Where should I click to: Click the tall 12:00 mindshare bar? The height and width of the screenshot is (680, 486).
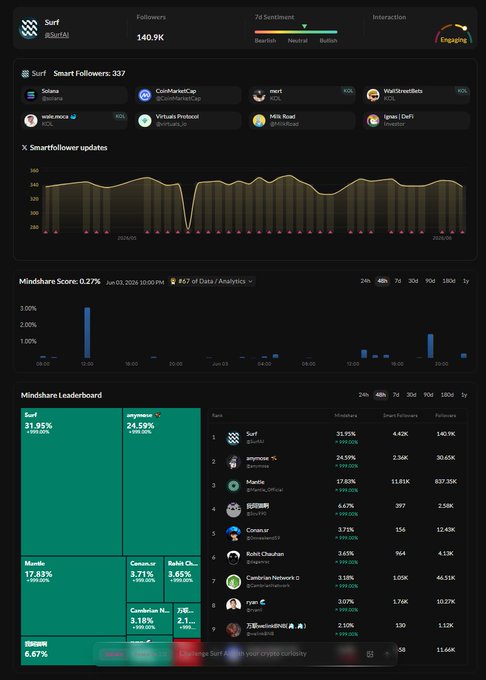tap(87, 333)
